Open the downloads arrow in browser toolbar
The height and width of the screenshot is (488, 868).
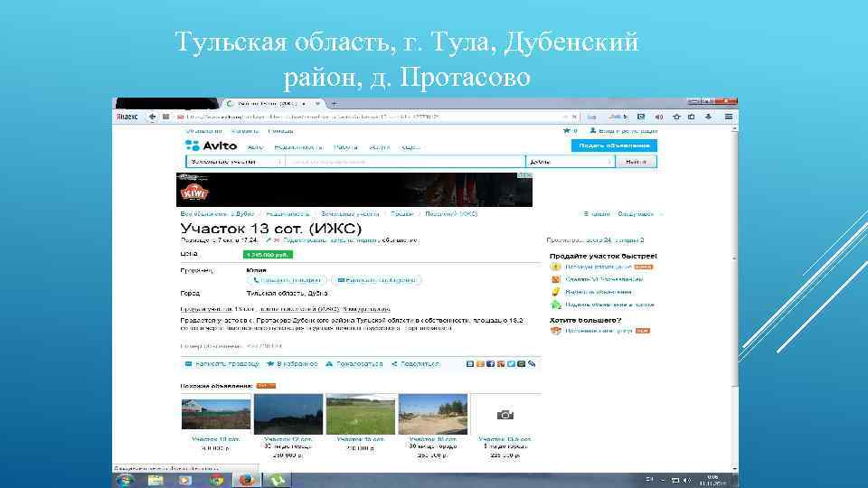click(x=708, y=117)
